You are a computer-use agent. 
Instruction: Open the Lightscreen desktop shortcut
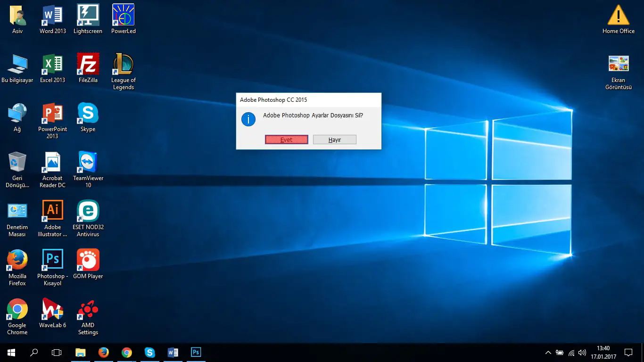[x=88, y=16]
